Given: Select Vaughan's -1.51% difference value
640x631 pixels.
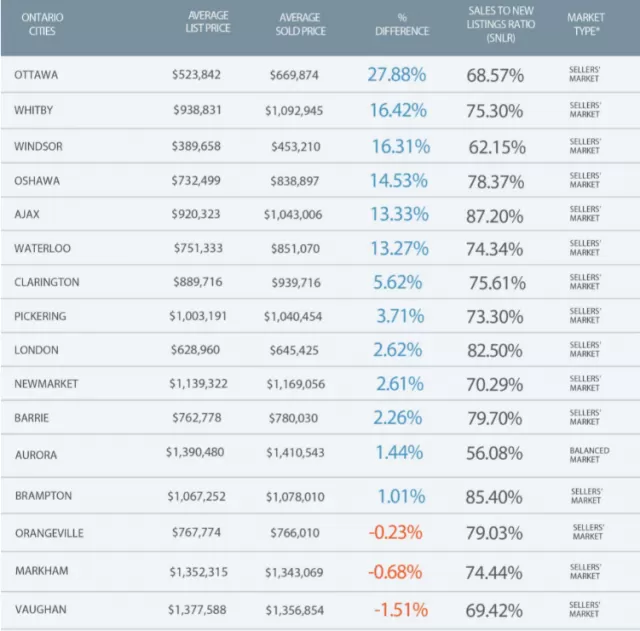Looking at the screenshot, I should pyautogui.click(x=401, y=610).
